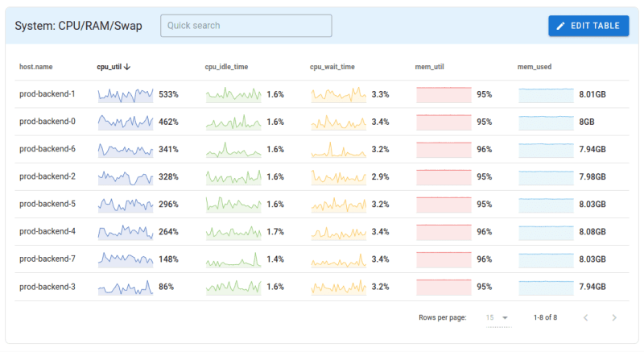Click the prod-backend-4 mem_used blue chart
The height and width of the screenshot is (352, 644).
point(546,232)
